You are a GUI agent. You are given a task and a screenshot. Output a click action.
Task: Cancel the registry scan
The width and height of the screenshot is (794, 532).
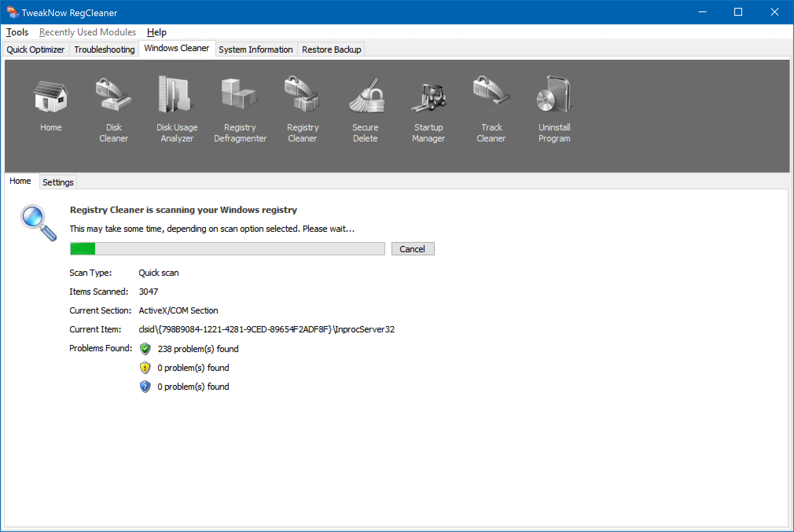coord(412,249)
